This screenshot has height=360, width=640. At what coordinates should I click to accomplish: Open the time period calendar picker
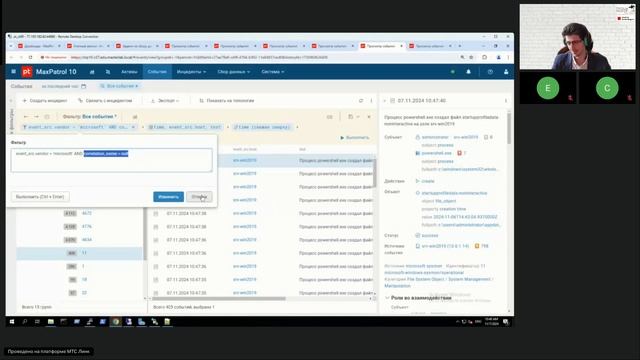[x=83, y=86]
